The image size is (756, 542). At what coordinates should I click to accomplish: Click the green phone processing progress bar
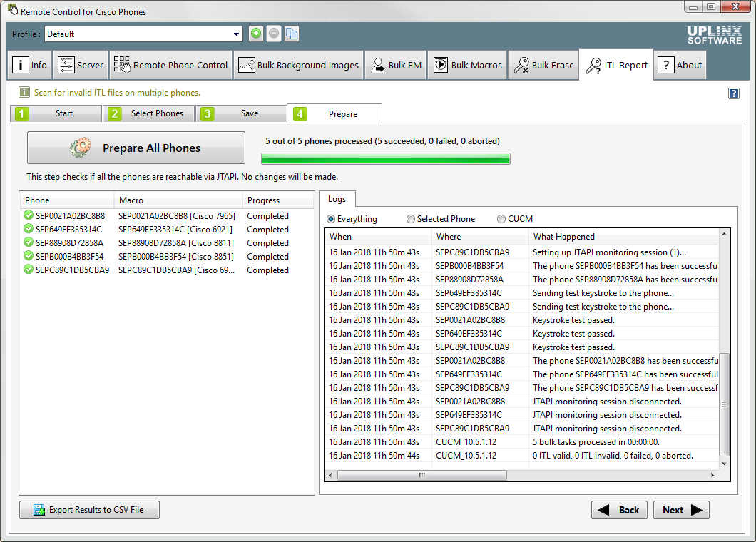(386, 158)
